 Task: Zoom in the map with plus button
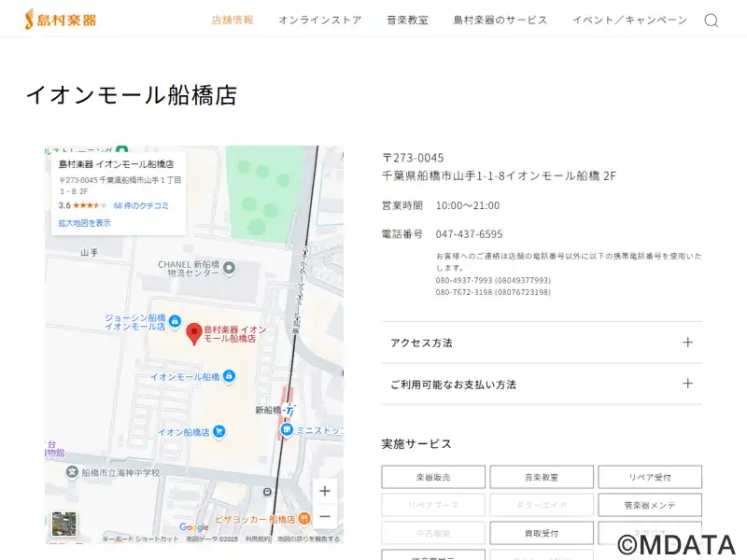(x=325, y=491)
